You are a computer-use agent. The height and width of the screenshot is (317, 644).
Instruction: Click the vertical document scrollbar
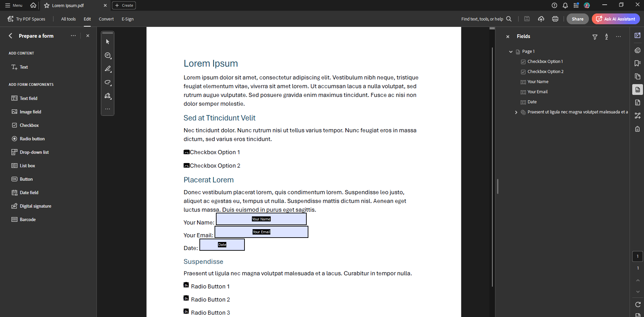(x=492, y=168)
